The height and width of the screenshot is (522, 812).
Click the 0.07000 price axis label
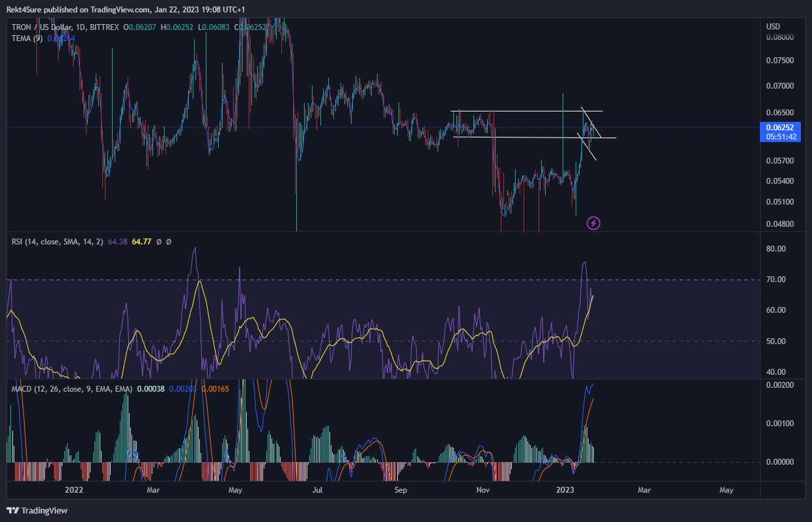click(x=780, y=86)
